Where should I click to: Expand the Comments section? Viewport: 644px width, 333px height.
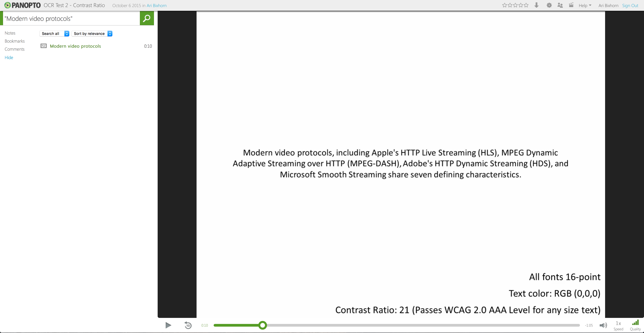[x=14, y=49]
